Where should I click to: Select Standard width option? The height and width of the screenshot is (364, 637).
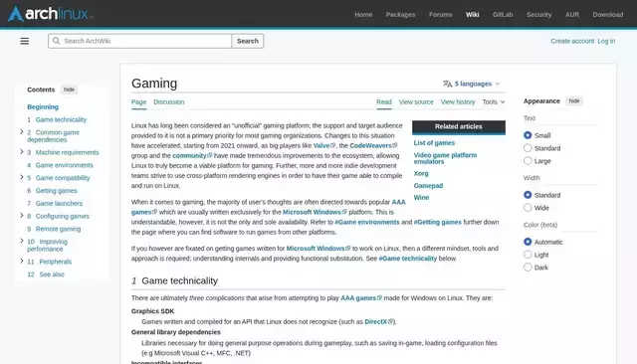pos(528,195)
